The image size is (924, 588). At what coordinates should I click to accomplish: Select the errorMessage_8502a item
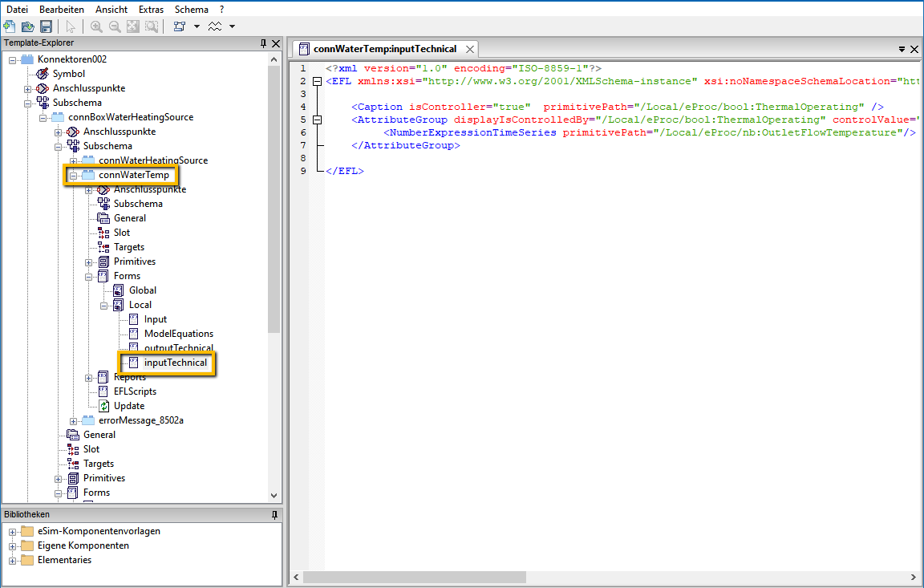point(141,420)
